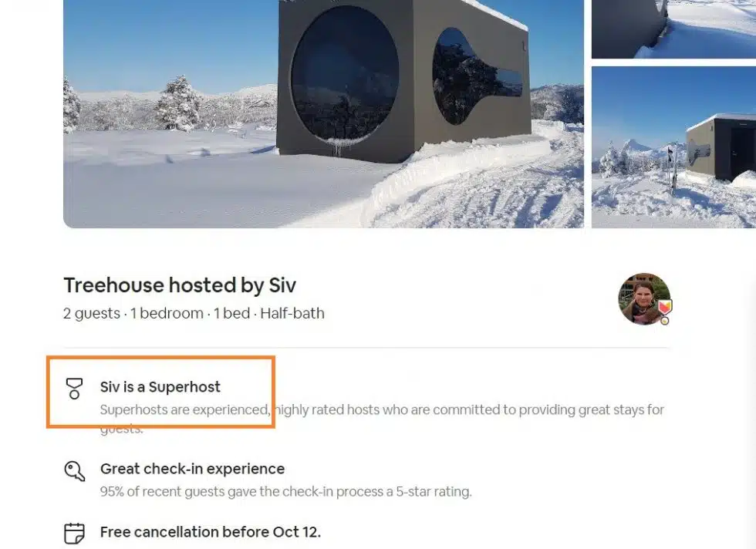756x549 pixels.
Task: Click the Superhost medal icon
Action: click(x=74, y=389)
